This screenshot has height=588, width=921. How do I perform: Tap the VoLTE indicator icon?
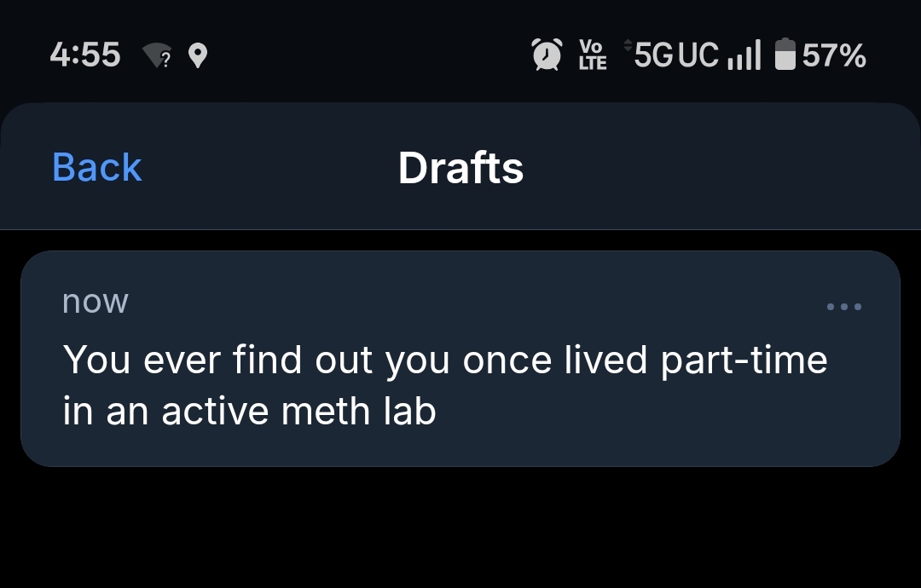point(593,55)
